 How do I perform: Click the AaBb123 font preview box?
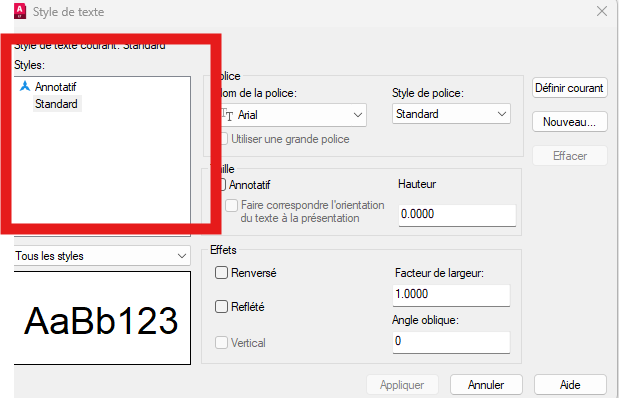point(102,318)
